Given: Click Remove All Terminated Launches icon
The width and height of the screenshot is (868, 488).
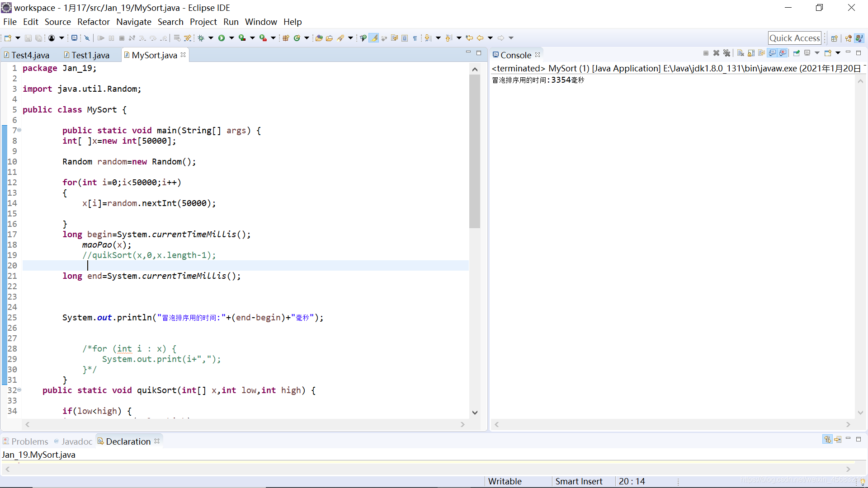Looking at the screenshot, I should tap(726, 53).
